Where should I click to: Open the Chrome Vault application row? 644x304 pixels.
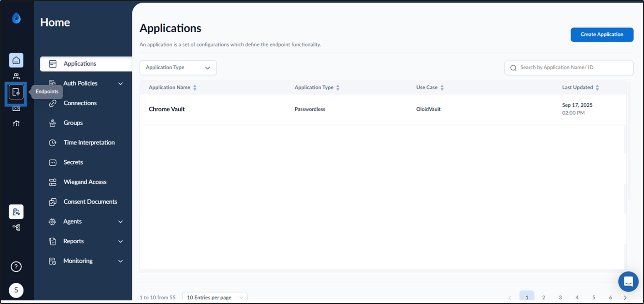pos(383,109)
